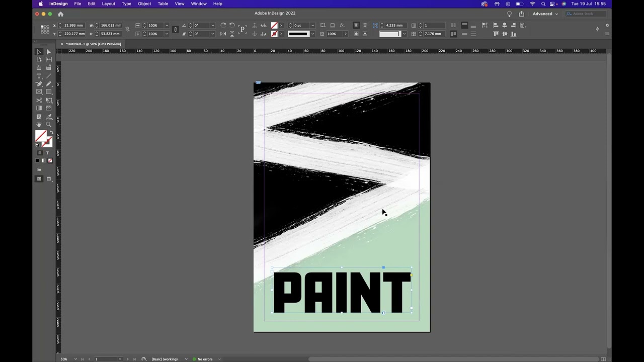This screenshot has height=362, width=644.
Task: Toggle Apply Gradient button
Action: point(43,161)
